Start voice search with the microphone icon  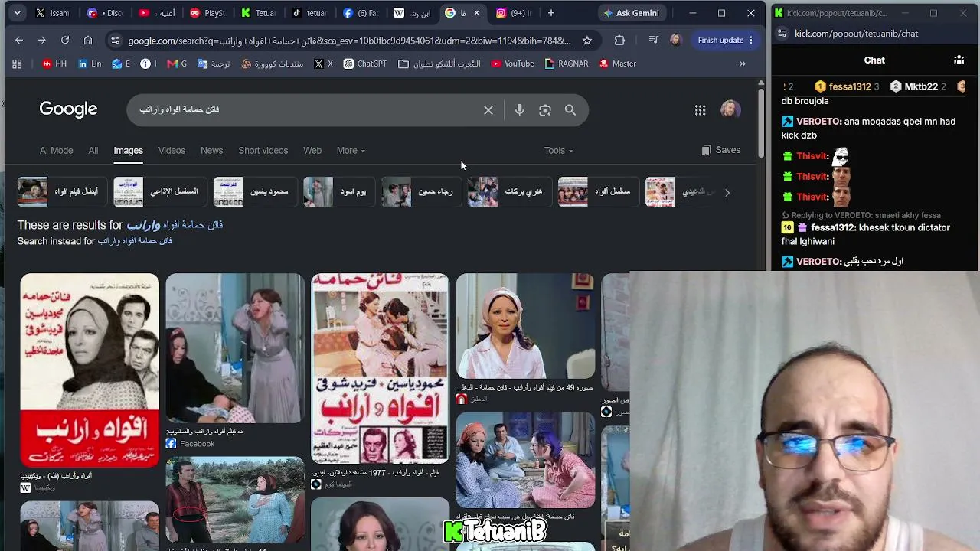coord(519,110)
